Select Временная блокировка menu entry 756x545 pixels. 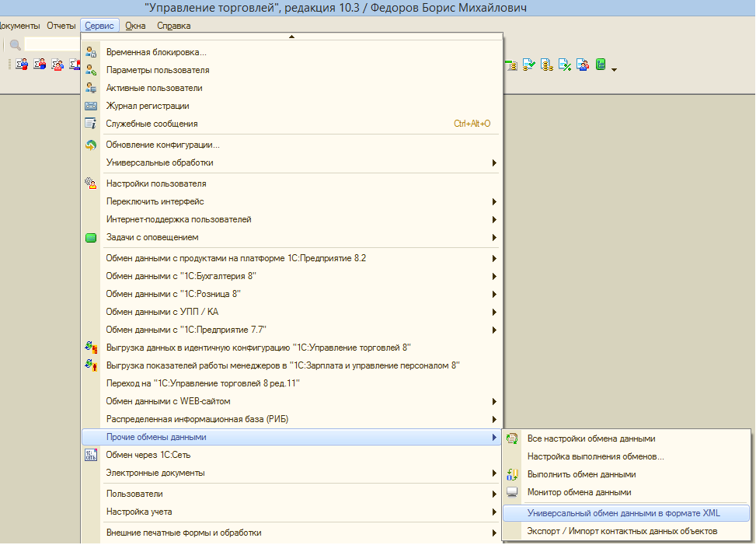292,52
